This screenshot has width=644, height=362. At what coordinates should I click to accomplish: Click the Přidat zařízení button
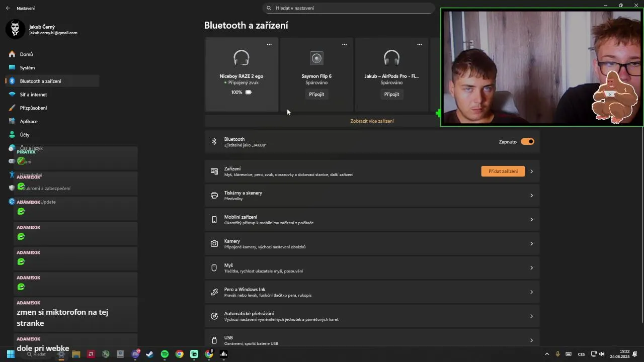coord(503,171)
